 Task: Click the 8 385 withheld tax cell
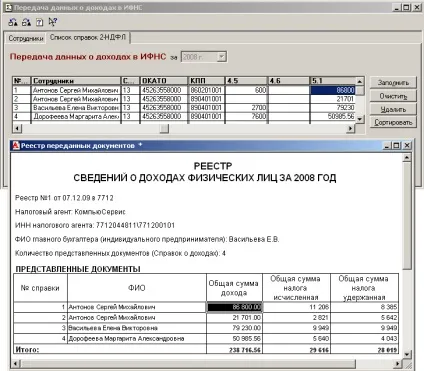coord(364,307)
